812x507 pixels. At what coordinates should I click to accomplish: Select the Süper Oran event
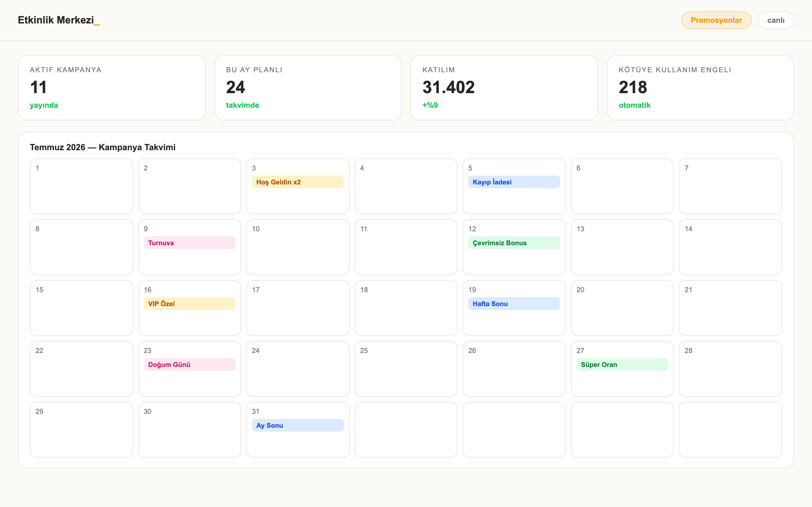(622, 364)
